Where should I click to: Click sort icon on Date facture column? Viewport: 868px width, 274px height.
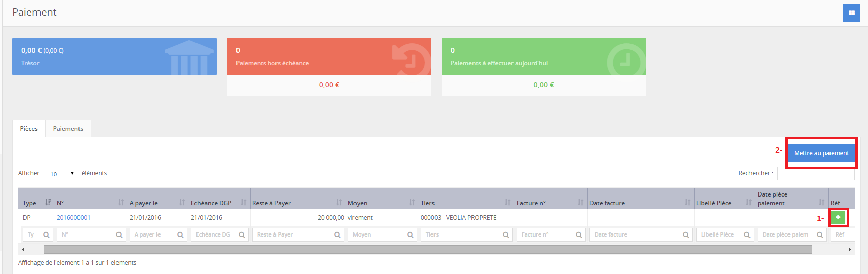pos(687,203)
